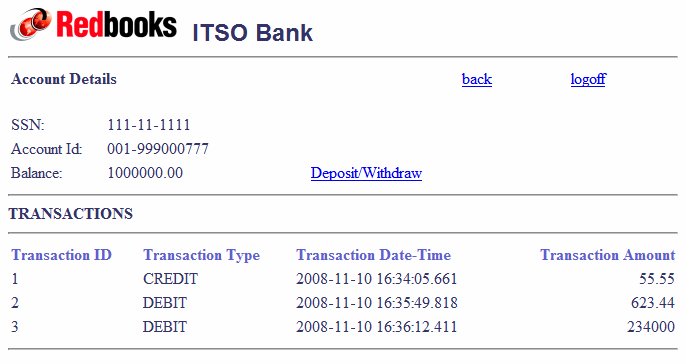
Task: Open the Deposit/Withdraw link
Action: pos(366,173)
